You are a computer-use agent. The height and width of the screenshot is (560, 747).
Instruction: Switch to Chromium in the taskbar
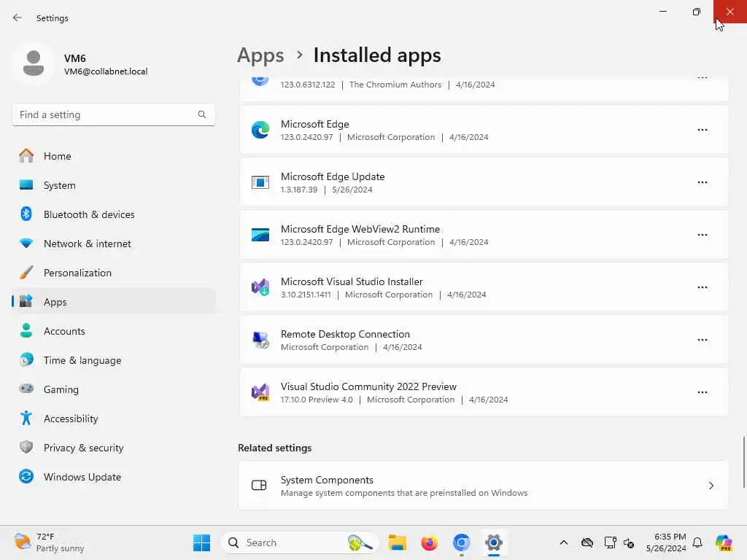click(461, 542)
